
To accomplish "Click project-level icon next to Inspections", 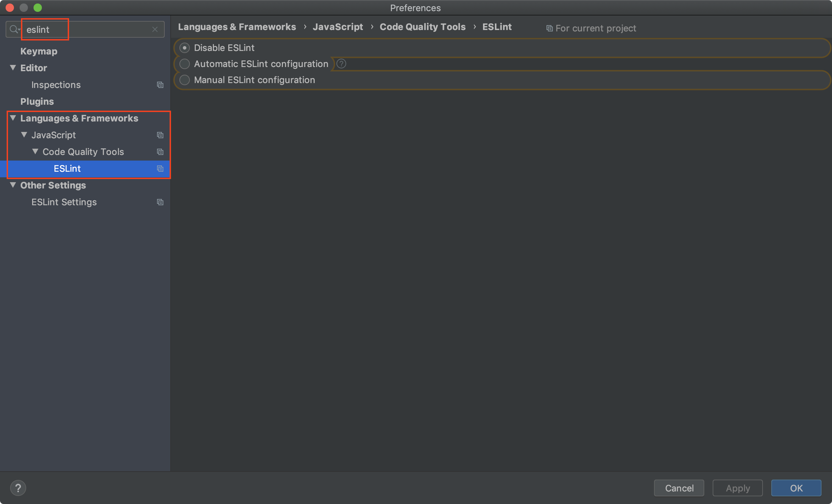I will [x=160, y=85].
